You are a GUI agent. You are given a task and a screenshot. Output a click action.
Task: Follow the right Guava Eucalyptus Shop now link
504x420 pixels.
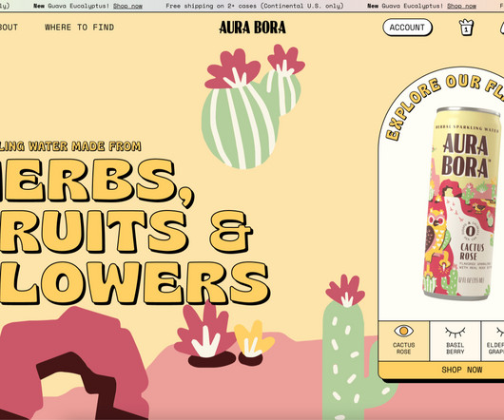(461, 6)
